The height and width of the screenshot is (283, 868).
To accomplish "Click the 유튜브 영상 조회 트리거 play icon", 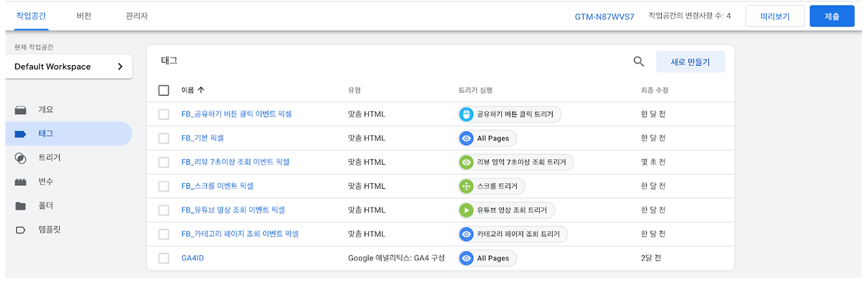I will [466, 210].
